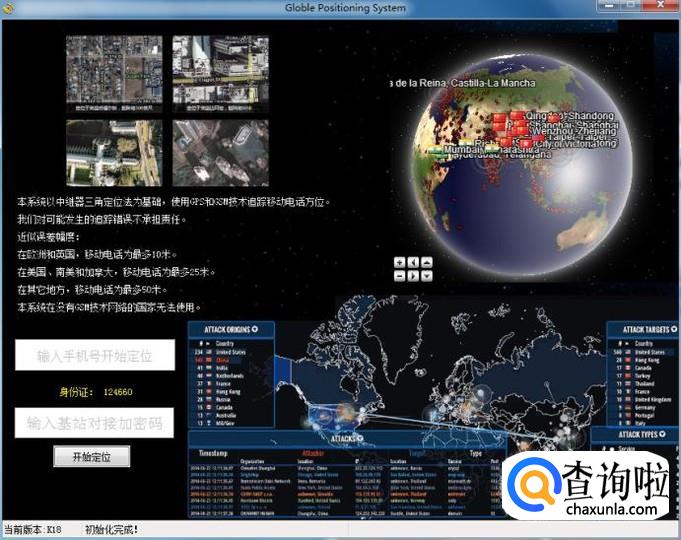The width and height of the screenshot is (681, 540).
Task: Open top-right satellite building thumbnail
Action: pyautogui.click(x=221, y=74)
